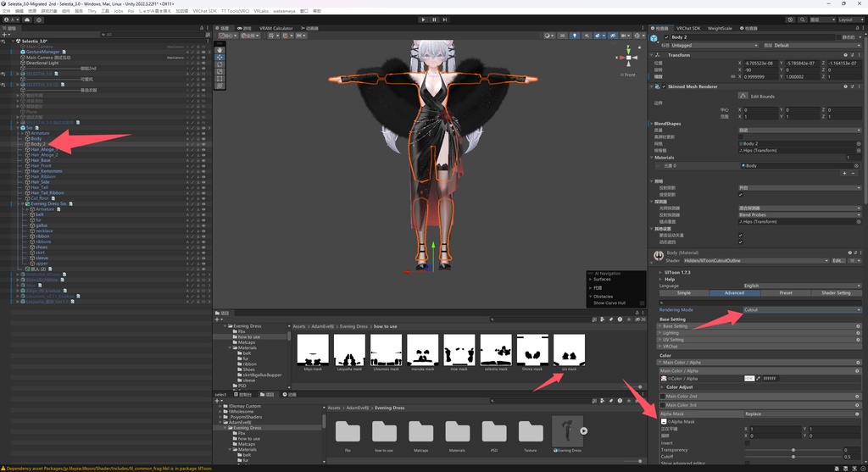Toggle the receive shadows checkbox

pyautogui.click(x=741, y=194)
